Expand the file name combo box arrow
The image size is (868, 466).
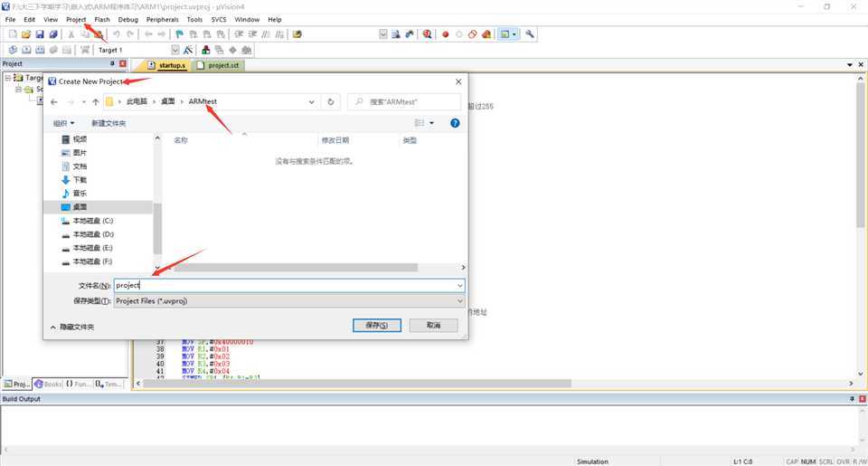pyautogui.click(x=459, y=285)
